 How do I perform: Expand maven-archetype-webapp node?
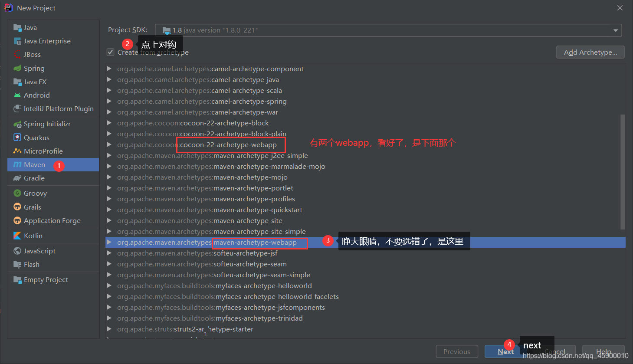(109, 242)
